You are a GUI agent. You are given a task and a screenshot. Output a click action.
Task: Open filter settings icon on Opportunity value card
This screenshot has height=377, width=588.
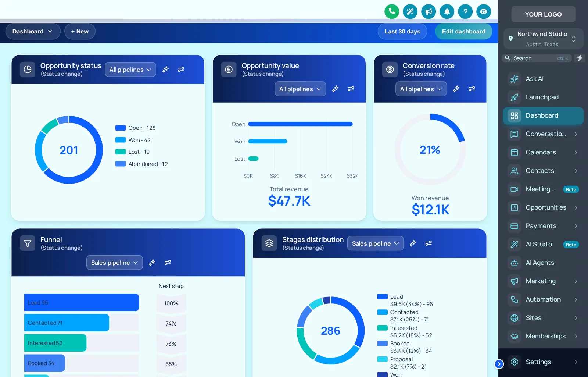(351, 89)
